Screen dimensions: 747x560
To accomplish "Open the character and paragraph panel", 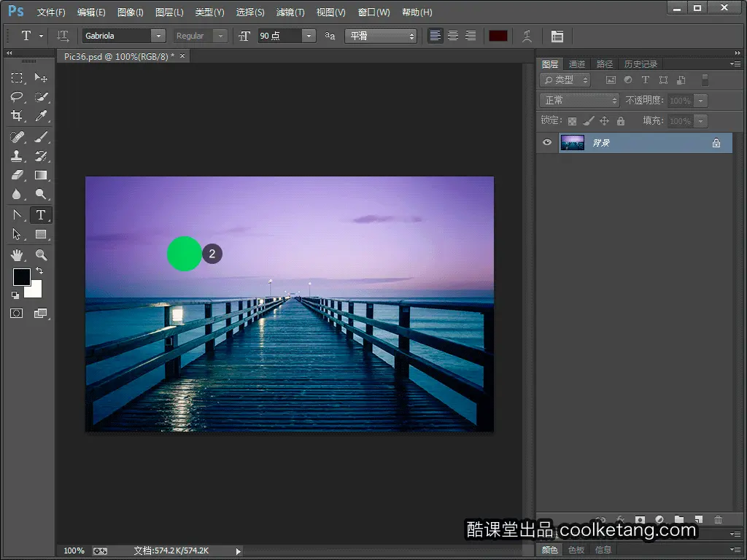I will tap(557, 36).
